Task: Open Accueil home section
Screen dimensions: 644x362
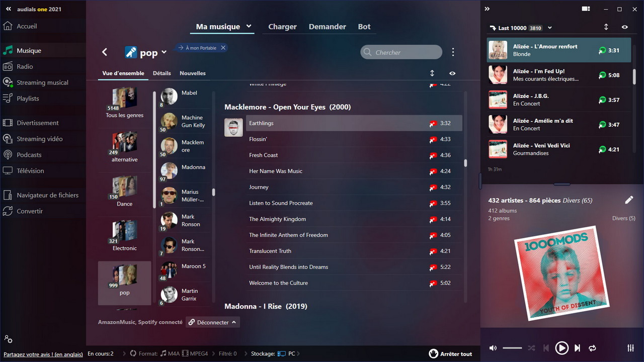Action: (27, 26)
